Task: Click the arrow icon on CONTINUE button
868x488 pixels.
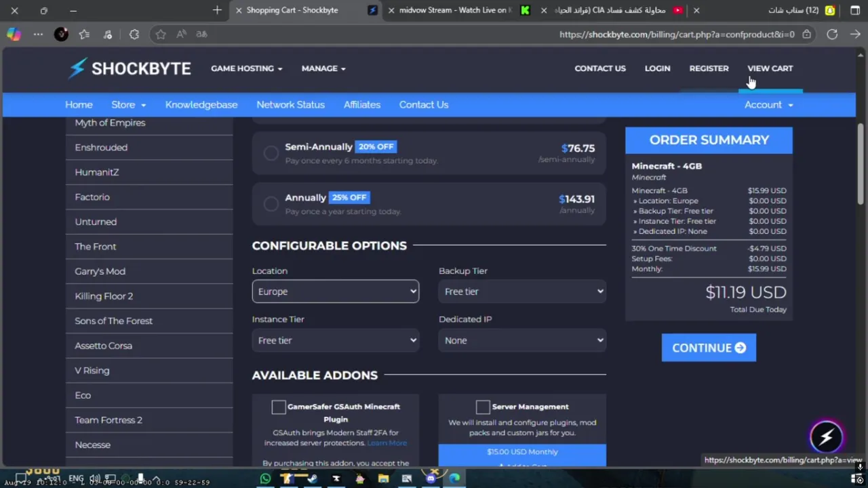Action: point(741,348)
